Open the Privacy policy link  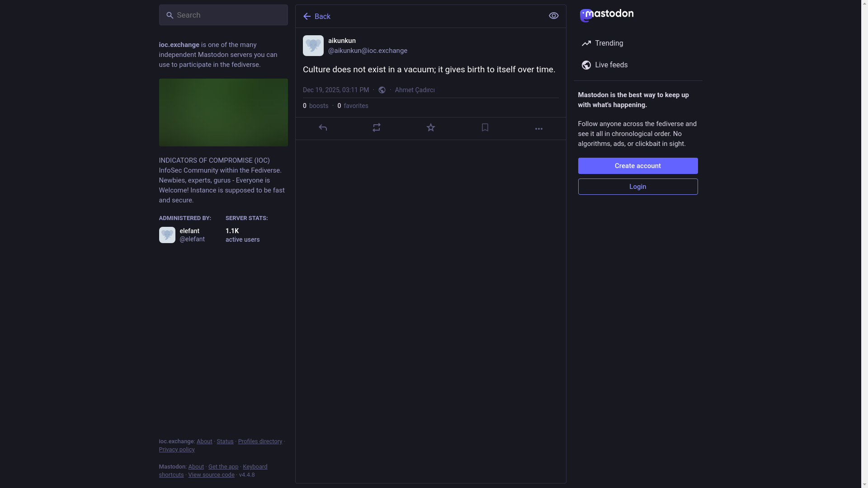177,450
